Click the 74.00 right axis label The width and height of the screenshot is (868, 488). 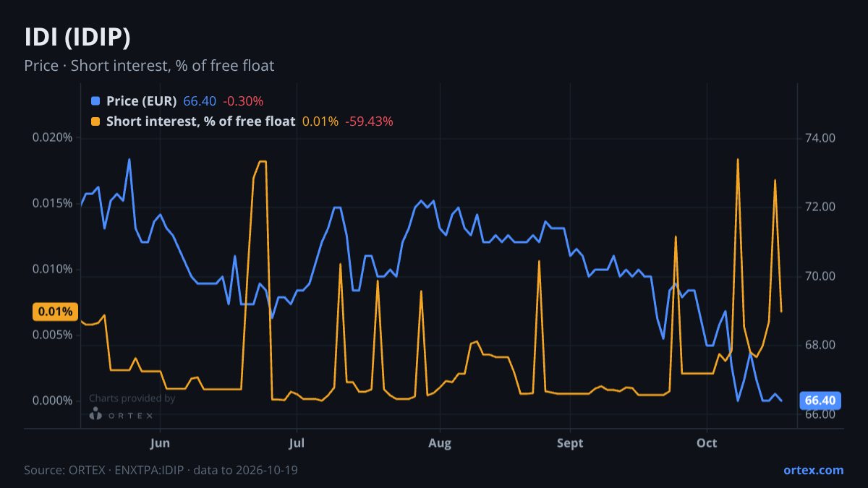pyautogui.click(x=820, y=138)
